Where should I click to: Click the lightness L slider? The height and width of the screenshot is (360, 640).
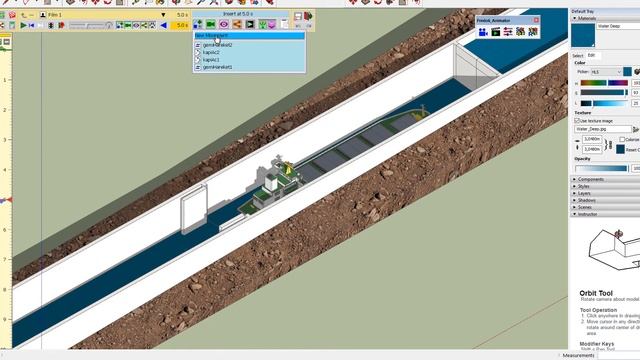(x=604, y=103)
